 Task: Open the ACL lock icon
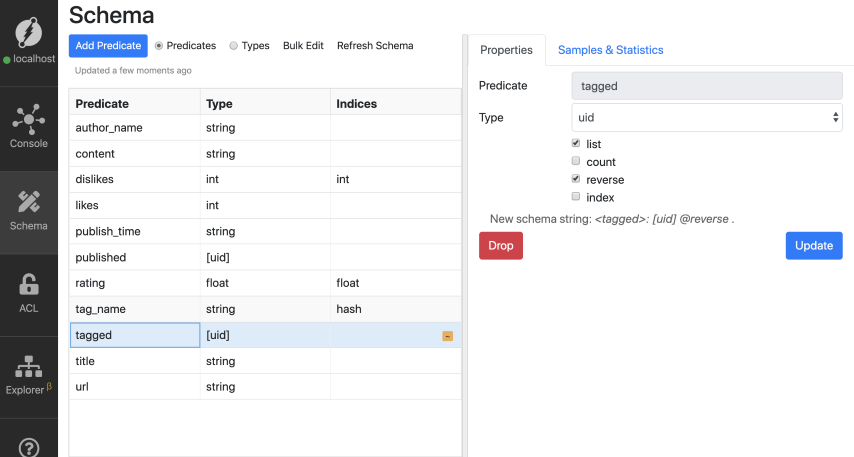[x=29, y=285]
